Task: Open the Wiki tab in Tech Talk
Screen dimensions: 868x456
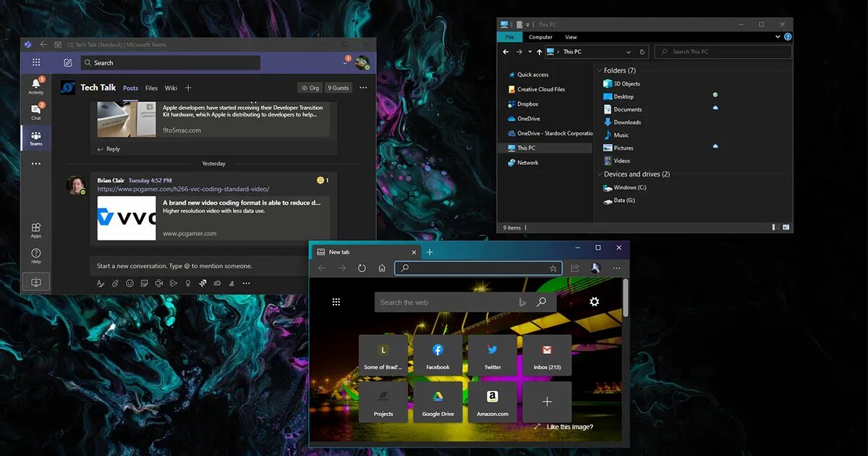Action: tap(171, 88)
